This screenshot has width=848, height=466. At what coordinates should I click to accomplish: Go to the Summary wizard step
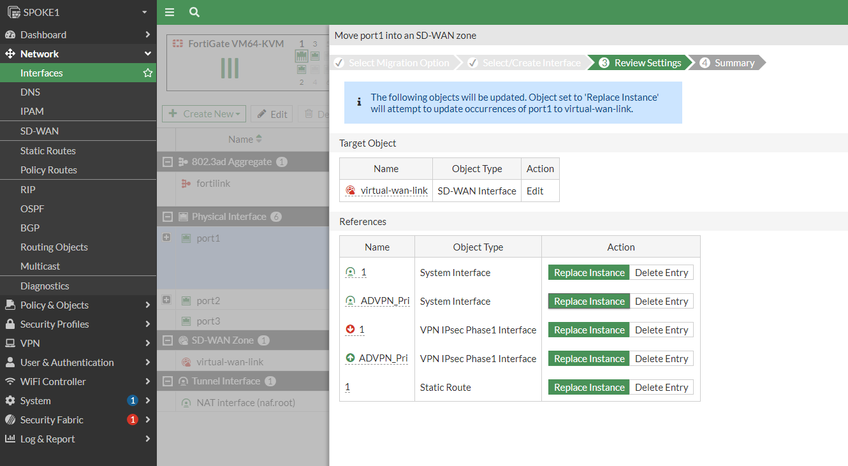[x=734, y=63]
